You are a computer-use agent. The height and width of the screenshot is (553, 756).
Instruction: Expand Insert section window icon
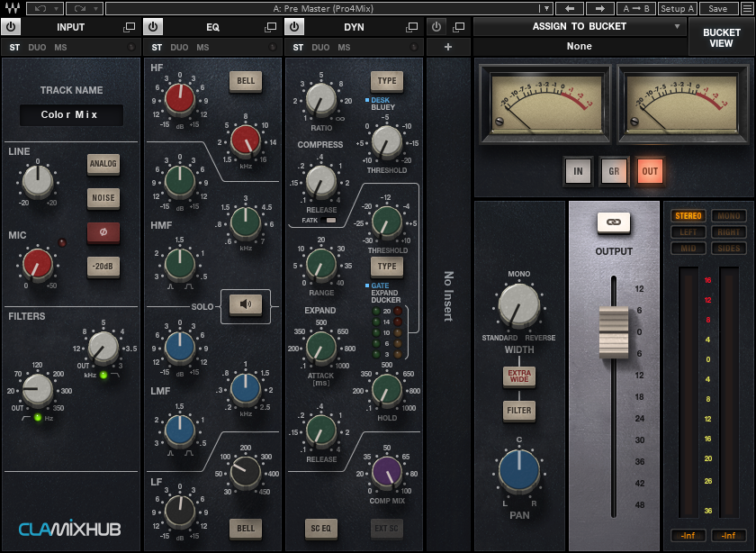pyautogui.click(x=459, y=26)
